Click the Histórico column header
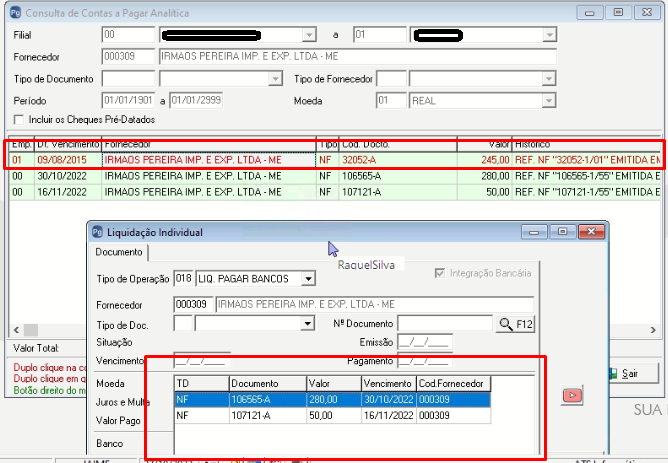Viewport: 668px width, 463px height. [x=587, y=144]
